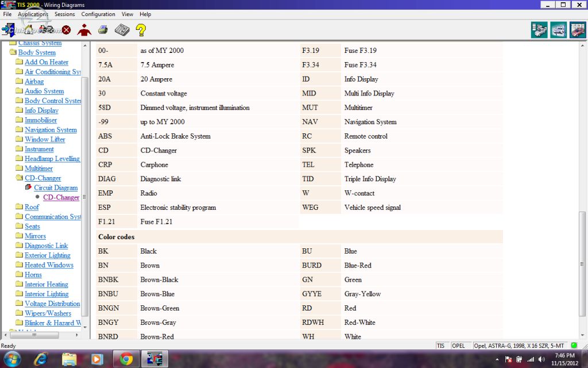
Task: Click the Opel ASTRA-G vehicle status text
Action: tap(520, 346)
